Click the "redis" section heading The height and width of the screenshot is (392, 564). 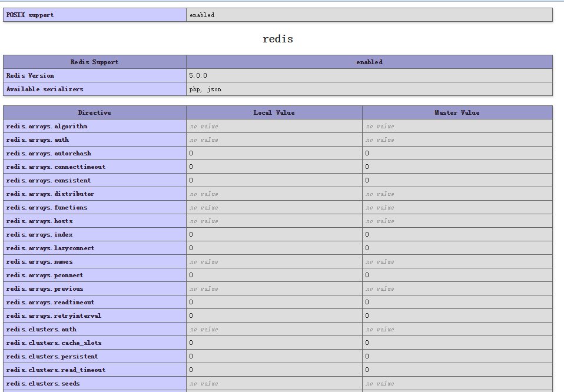278,39
